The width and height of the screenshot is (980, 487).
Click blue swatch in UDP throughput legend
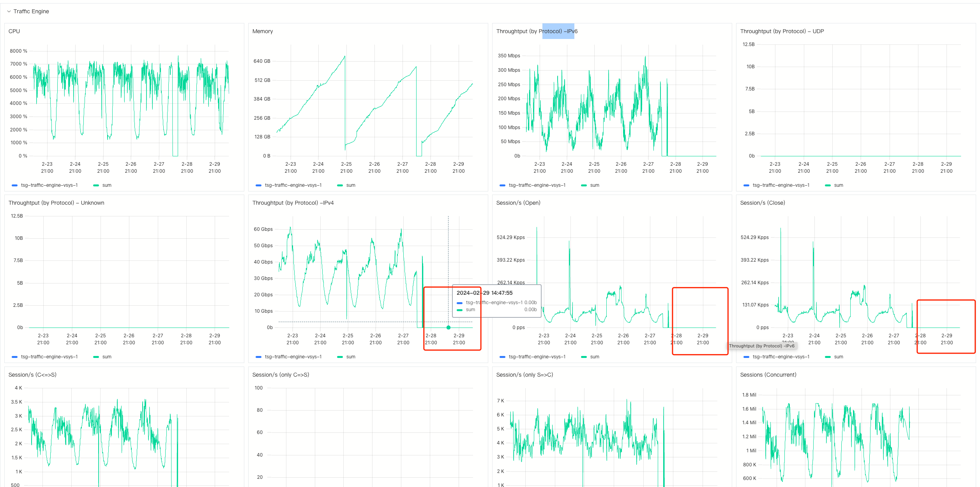click(x=746, y=185)
